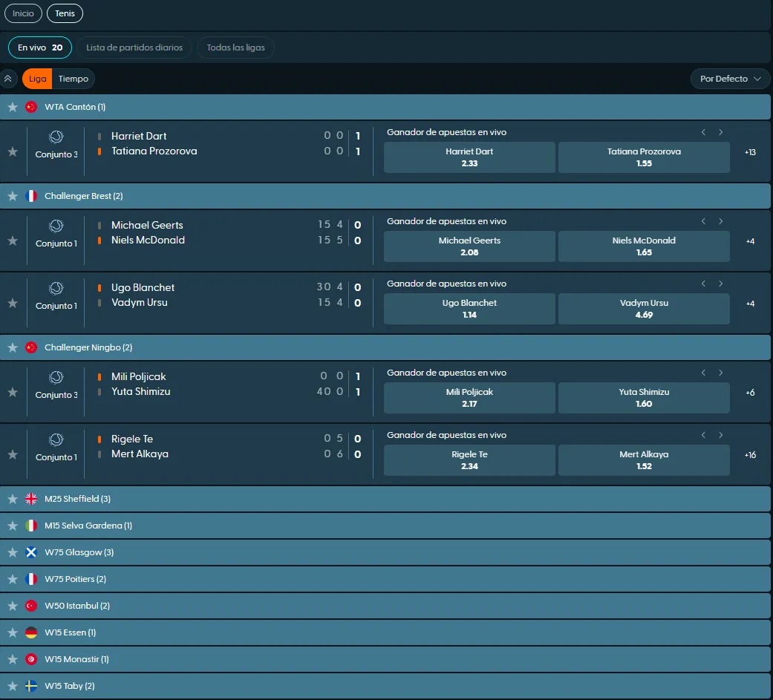
Task: Star the Harriet Dart match
Action: tap(13, 152)
